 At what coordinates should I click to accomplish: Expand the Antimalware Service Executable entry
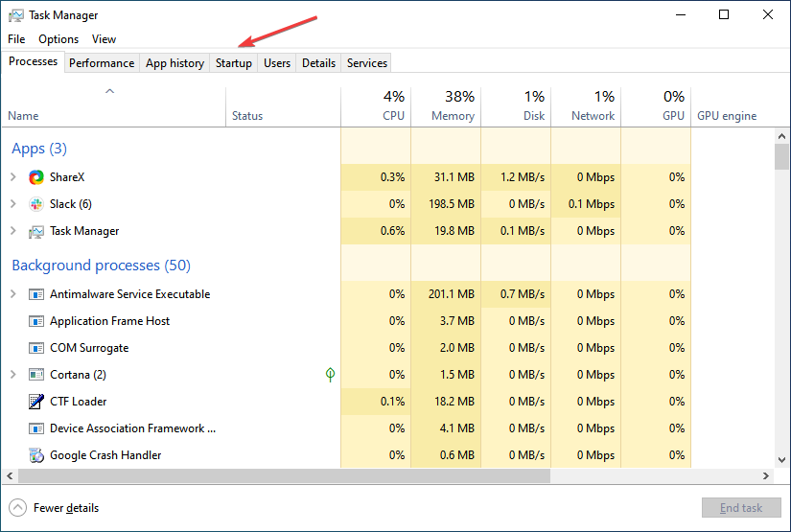coord(13,294)
